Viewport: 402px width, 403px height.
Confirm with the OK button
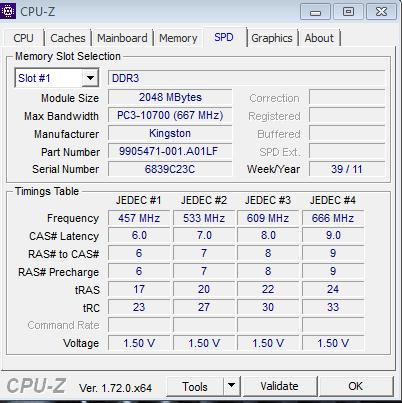click(x=356, y=386)
